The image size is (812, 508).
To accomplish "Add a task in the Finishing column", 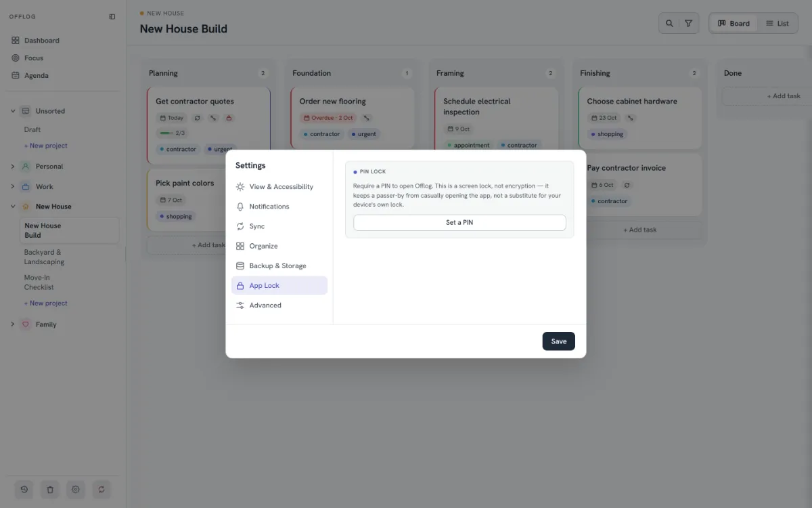I will pyautogui.click(x=640, y=230).
